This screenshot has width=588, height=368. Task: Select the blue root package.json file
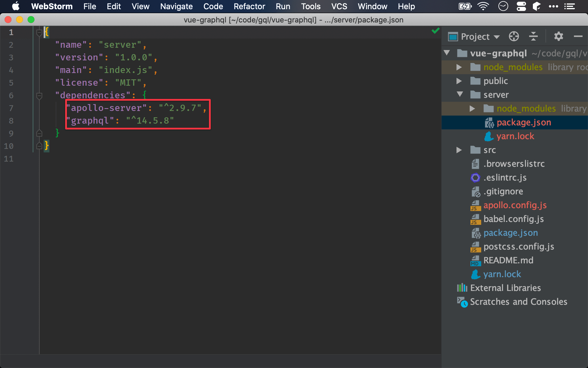point(510,233)
